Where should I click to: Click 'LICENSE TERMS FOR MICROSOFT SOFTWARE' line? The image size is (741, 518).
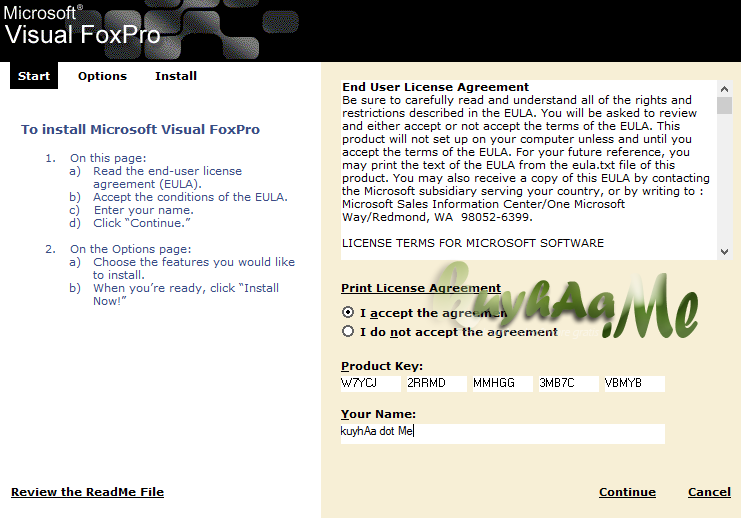coord(473,243)
